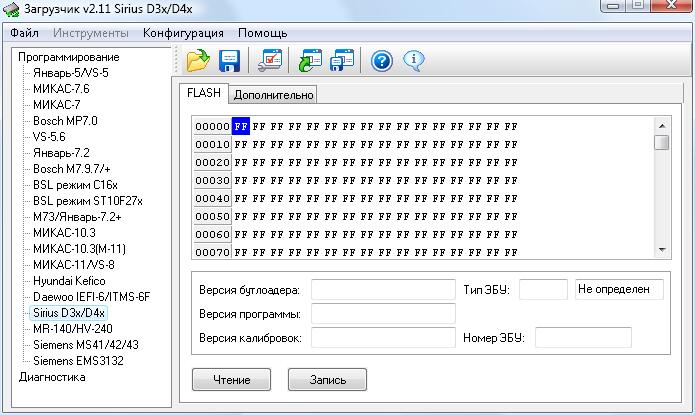Open the Помощь menu

262,33
